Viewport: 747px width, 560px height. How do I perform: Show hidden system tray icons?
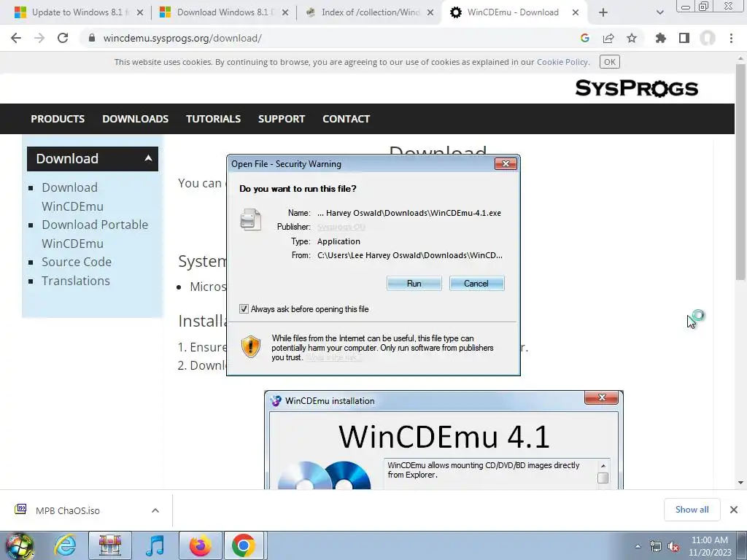click(x=638, y=546)
